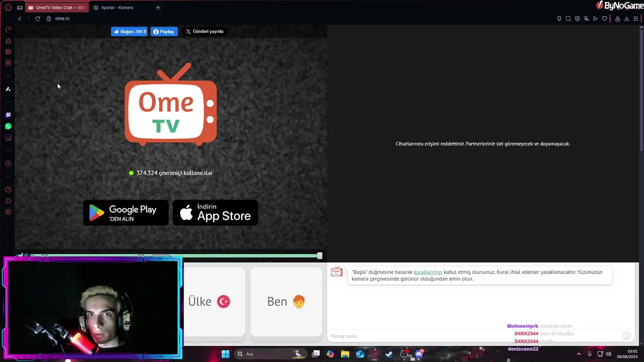Open the translate page icon
Image resolution: width=644 pixels, height=362 pixels.
coord(586,19)
